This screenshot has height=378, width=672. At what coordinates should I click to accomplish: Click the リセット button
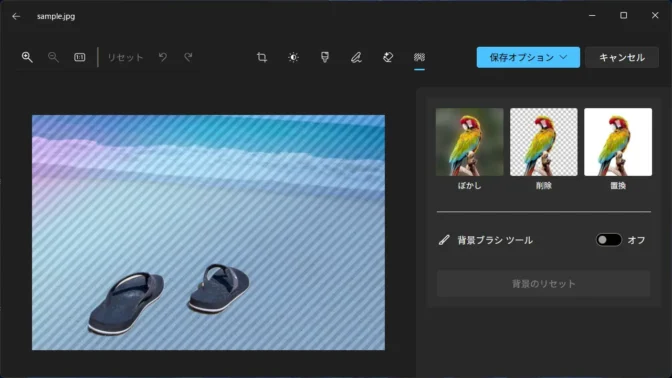click(125, 57)
